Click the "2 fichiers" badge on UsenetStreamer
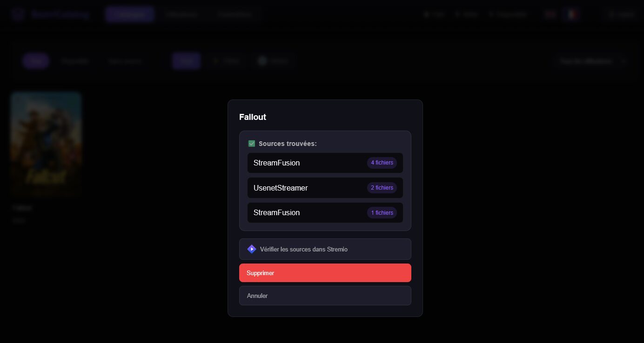This screenshot has width=644, height=343. (x=382, y=188)
